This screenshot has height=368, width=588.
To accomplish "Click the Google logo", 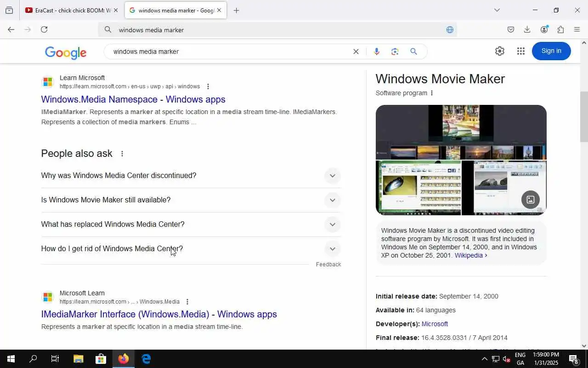I will pyautogui.click(x=66, y=52).
